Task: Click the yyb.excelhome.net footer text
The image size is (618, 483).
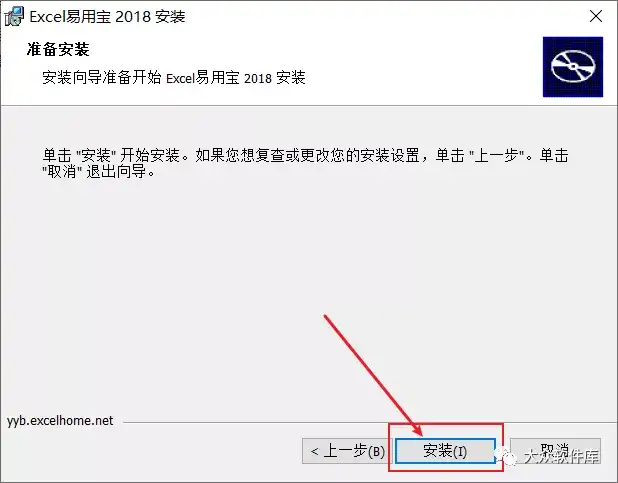Action: (60, 421)
